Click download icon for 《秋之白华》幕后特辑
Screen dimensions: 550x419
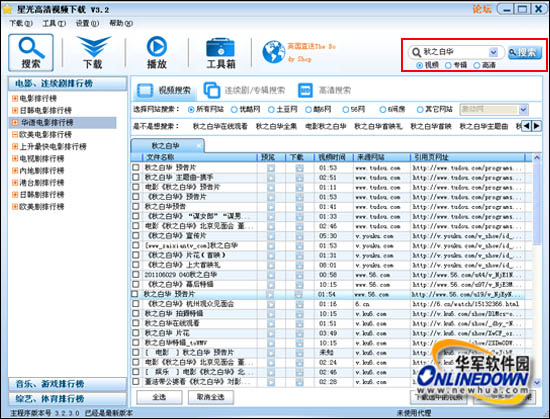[x=299, y=284]
